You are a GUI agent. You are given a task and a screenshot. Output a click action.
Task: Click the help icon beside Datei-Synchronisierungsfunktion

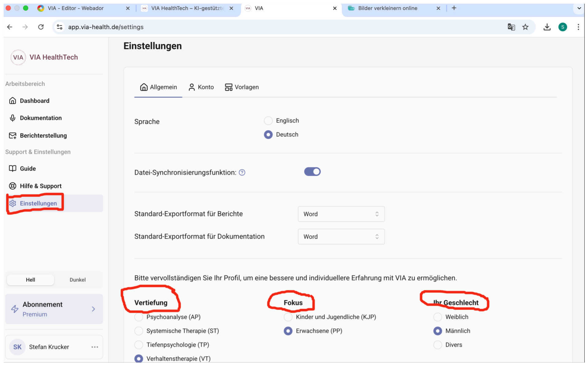242,172
